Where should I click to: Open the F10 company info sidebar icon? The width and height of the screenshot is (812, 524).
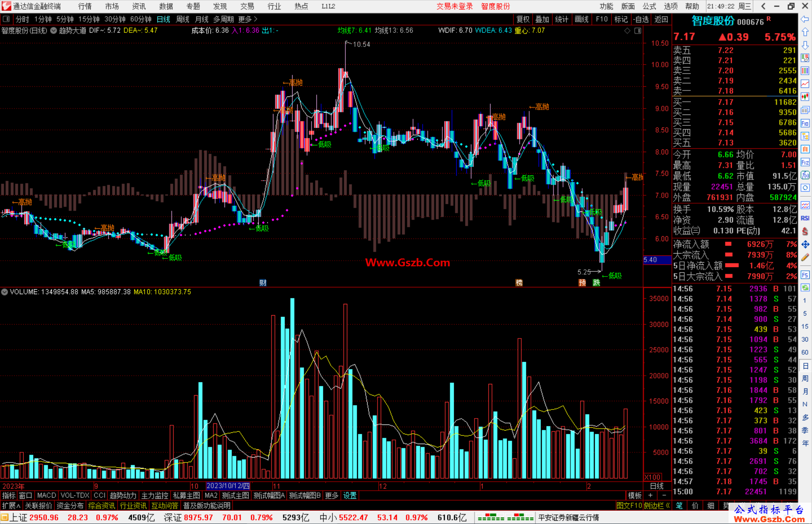(x=805, y=123)
